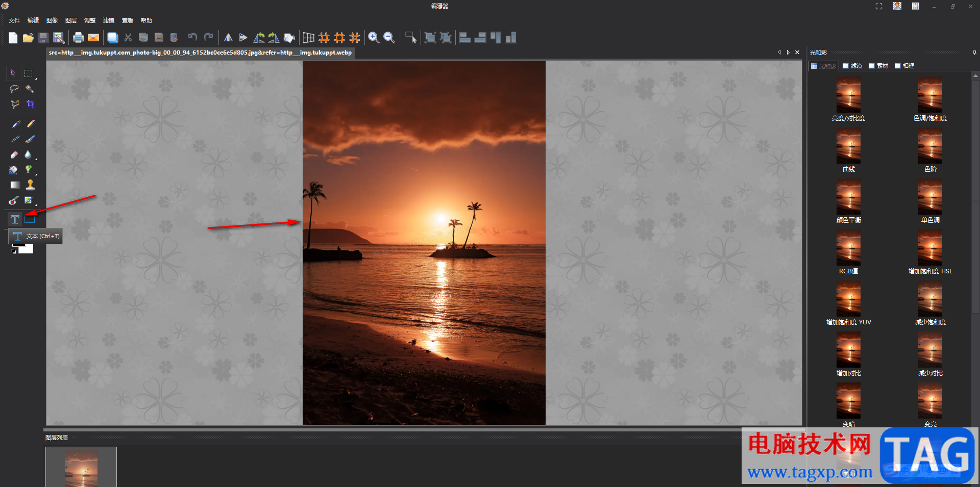Open the 调整 menu
Viewport: 980px width, 487px height.
click(x=90, y=20)
